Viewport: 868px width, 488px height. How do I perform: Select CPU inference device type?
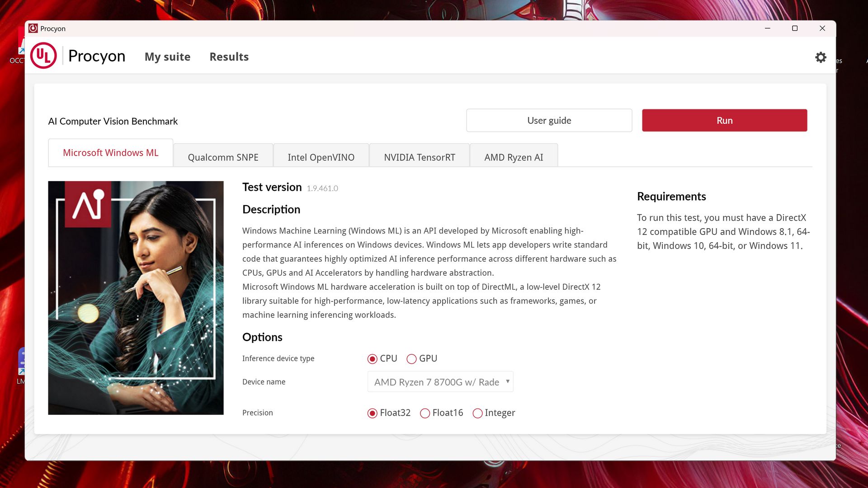tap(373, 359)
